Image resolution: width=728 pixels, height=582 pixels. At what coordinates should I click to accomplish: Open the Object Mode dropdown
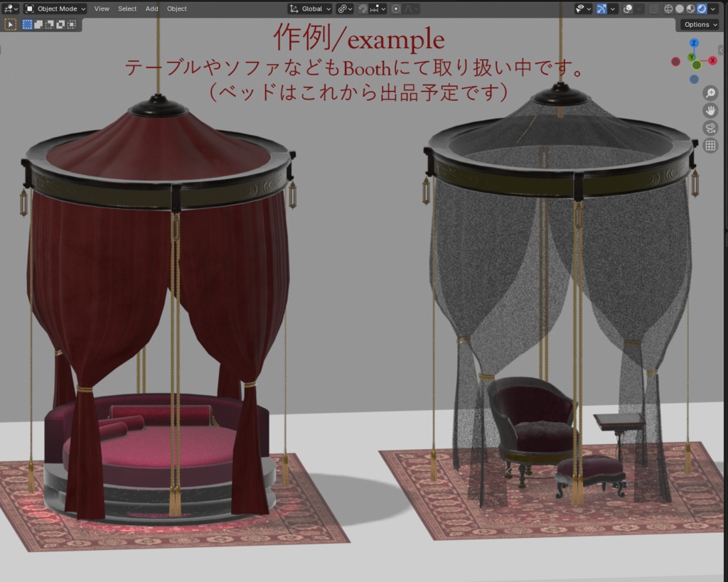tap(55, 9)
